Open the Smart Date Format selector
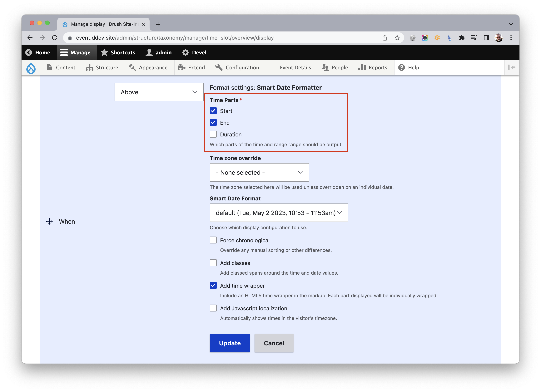This screenshot has height=392, width=541. [279, 213]
